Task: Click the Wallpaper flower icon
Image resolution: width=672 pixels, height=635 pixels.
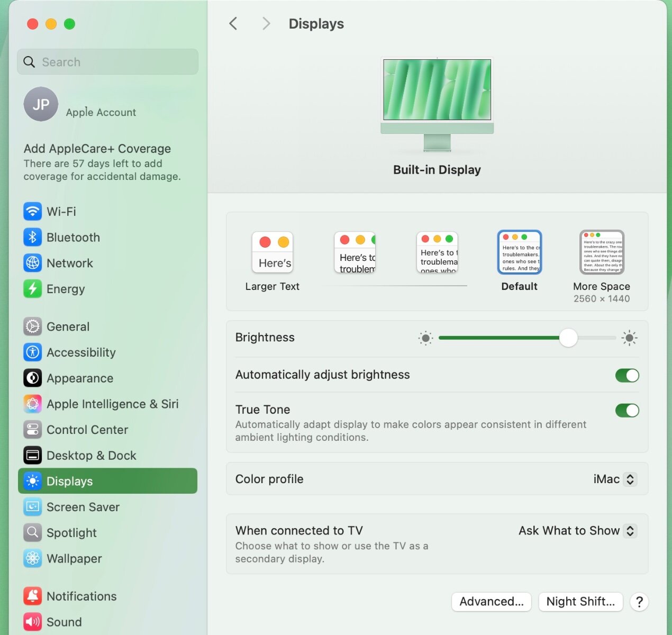Action: point(33,558)
